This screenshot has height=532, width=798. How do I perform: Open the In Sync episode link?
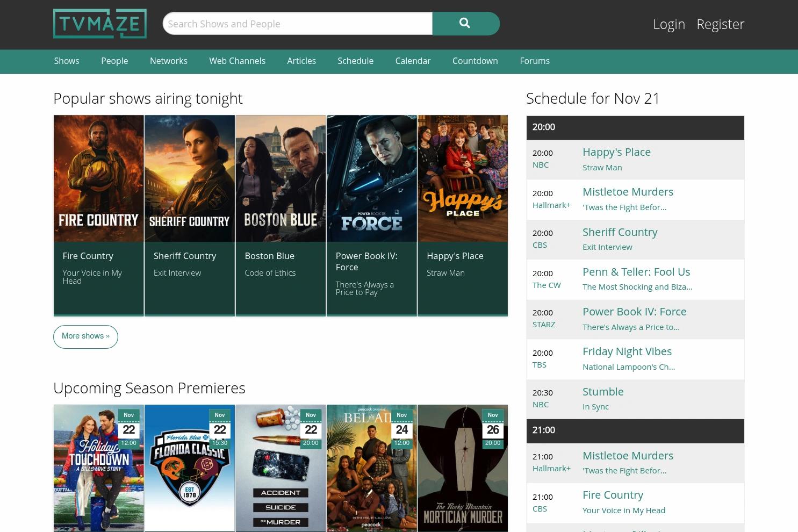click(x=595, y=407)
